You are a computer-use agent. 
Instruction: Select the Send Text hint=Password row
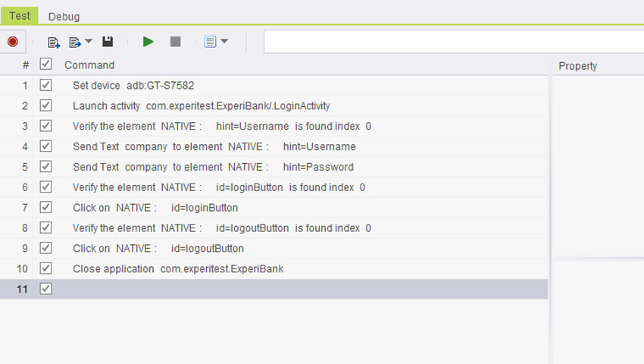click(x=212, y=167)
